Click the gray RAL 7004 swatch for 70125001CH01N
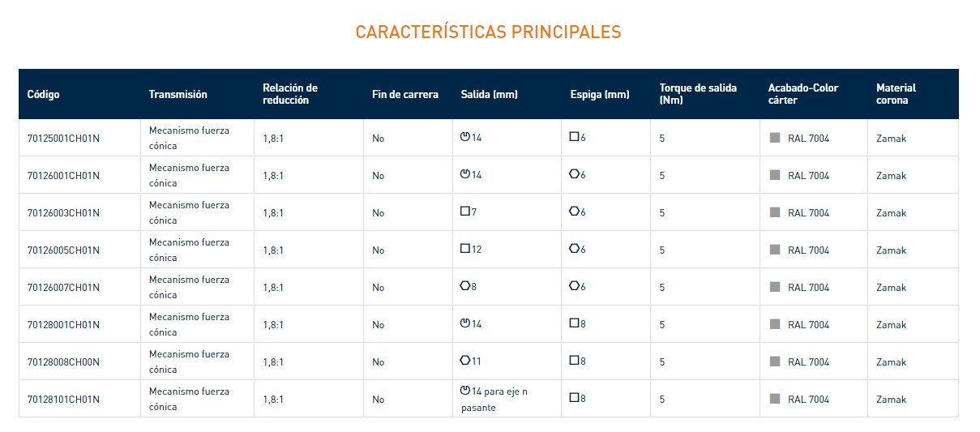This screenshot has height=432, width=980. pyautogui.click(x=774, y=138)
